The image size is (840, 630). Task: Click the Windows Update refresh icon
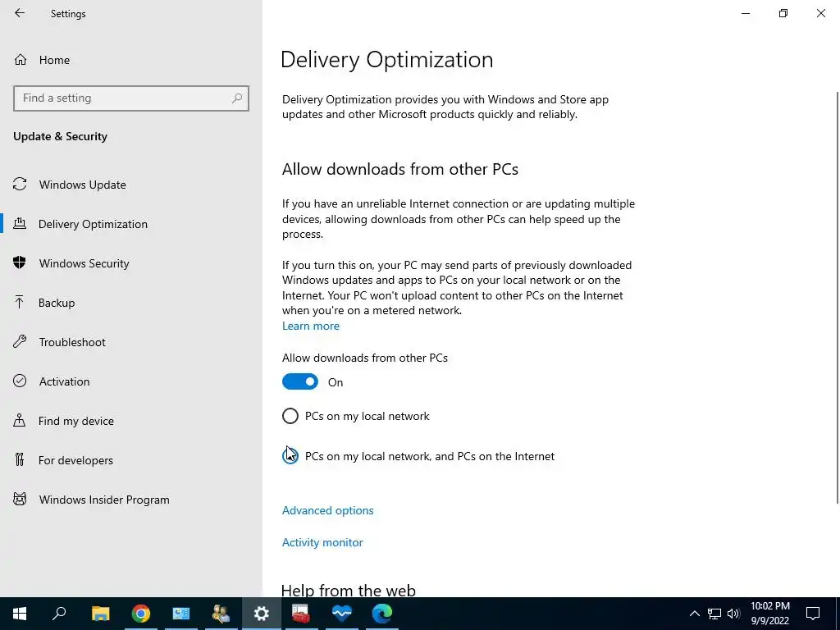20,185
